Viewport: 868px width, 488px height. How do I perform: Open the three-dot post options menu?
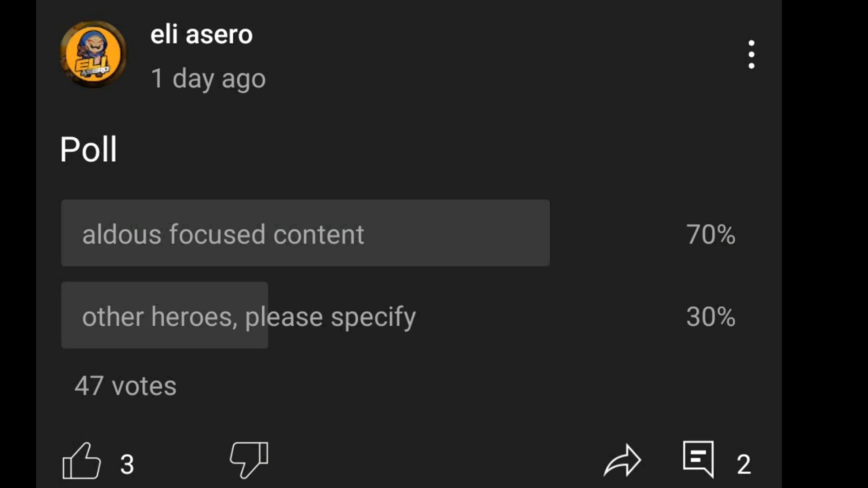tap(751, 55)
